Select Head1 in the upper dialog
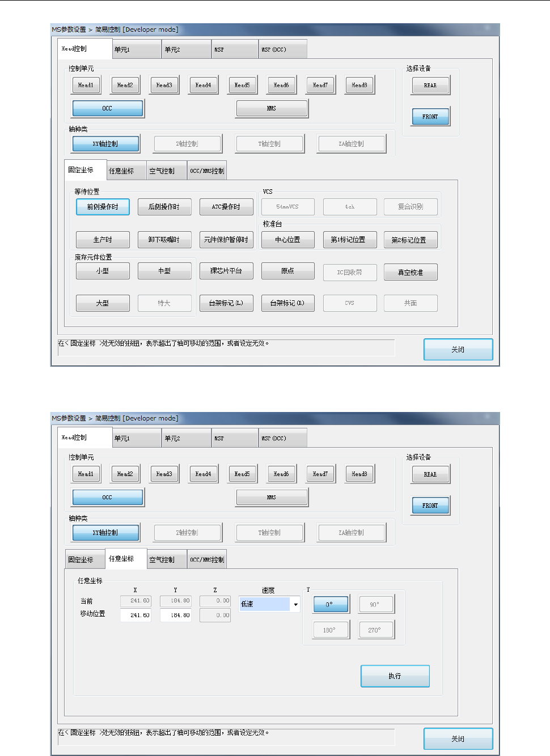The image size is (550, 756). tap(86, 85)
